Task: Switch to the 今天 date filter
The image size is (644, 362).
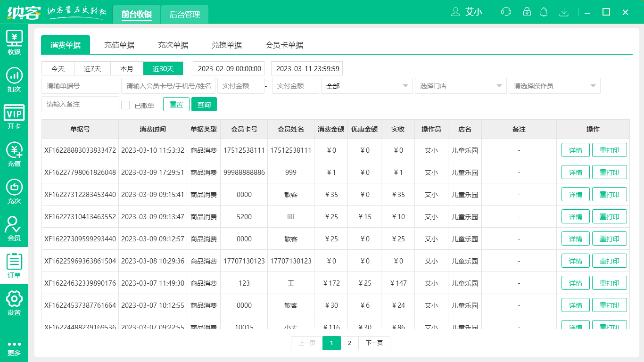Action: tap(58, 68)
